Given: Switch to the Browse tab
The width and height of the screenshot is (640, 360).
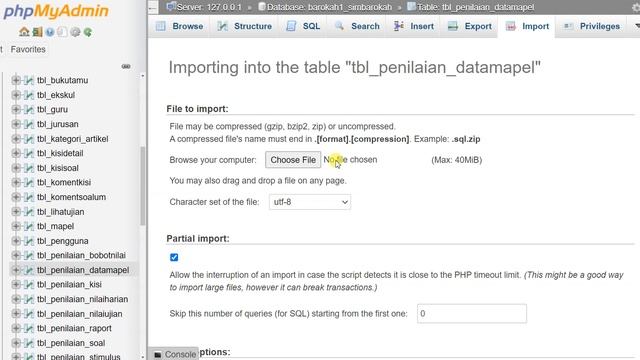Looking at the screenshot, I should [180, 26].
